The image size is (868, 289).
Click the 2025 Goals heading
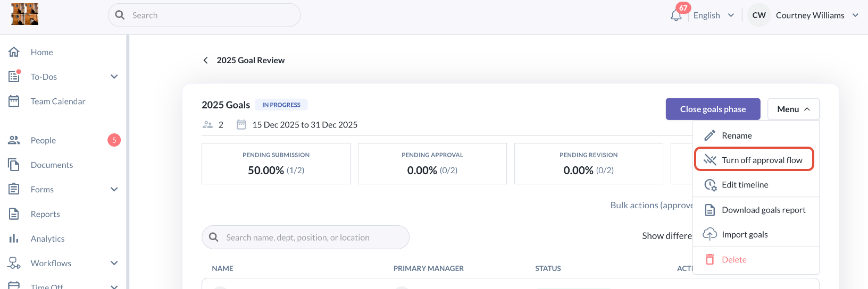226,105
